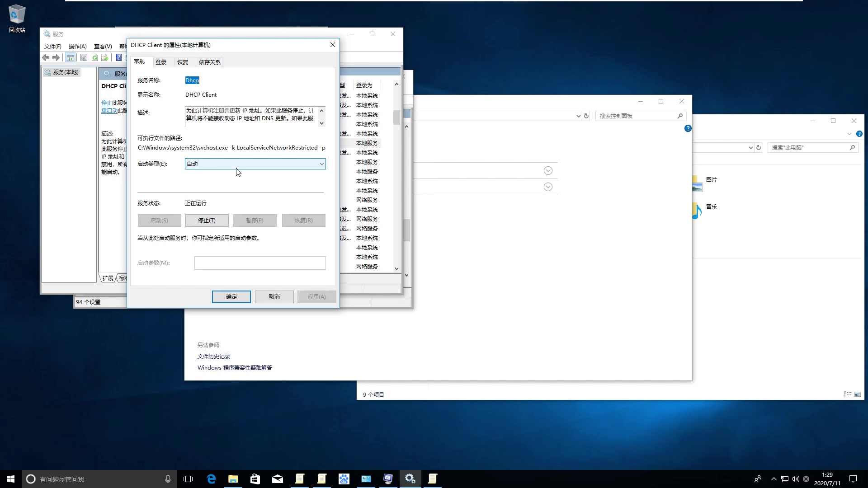Expand the ribbon chevron in This PC window
This screenshot has height=488, width=868.
pyautogui.click(x=849, y=134)
